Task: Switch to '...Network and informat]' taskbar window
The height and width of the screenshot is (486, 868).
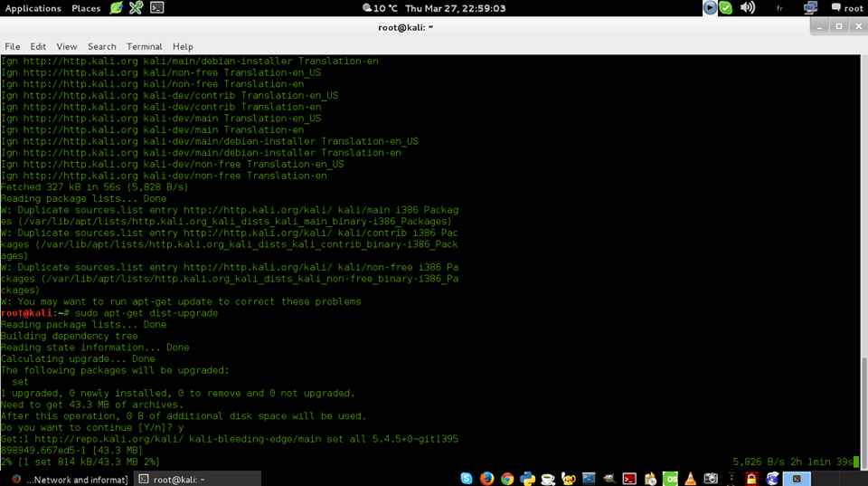Action: (70, 480)
